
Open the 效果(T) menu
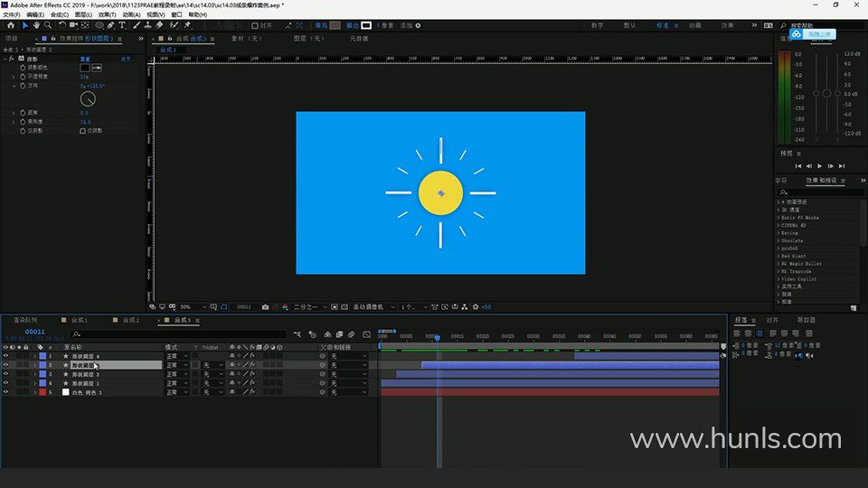107,15
